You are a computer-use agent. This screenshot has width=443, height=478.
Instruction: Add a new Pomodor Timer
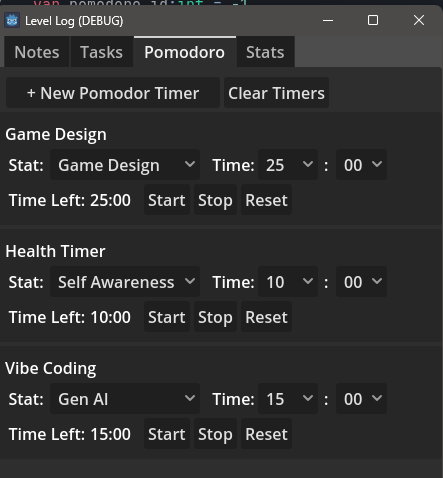point(113,93)
